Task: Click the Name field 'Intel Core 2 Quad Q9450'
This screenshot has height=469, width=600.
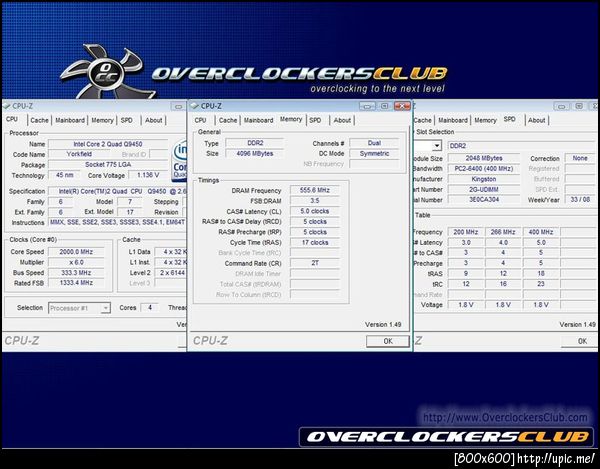Action: click(x=108, y=144)
